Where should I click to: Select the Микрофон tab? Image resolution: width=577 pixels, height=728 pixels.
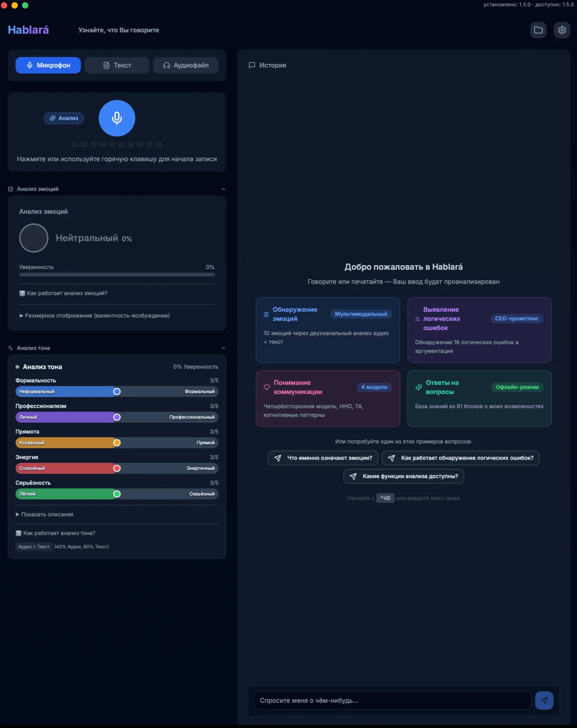point(48,65)
